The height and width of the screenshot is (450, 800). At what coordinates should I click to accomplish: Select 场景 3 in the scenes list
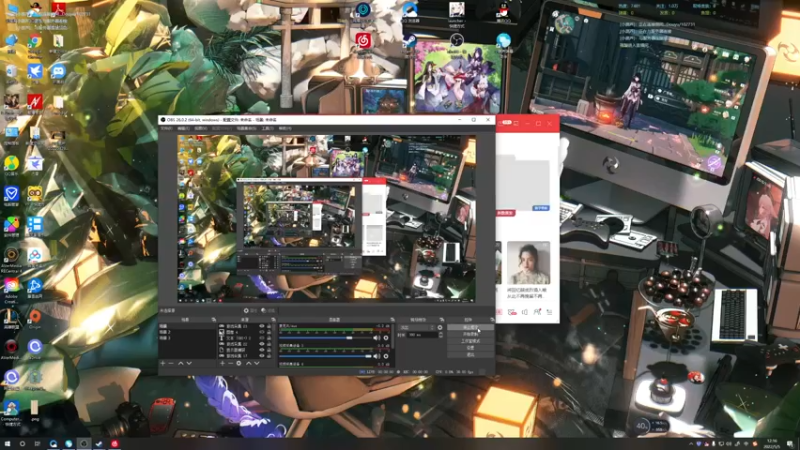187,338
